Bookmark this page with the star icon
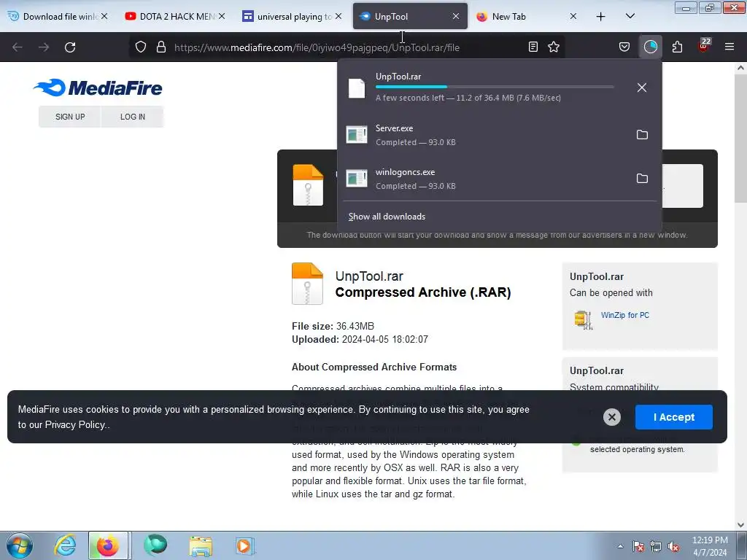 click(554, 47)
